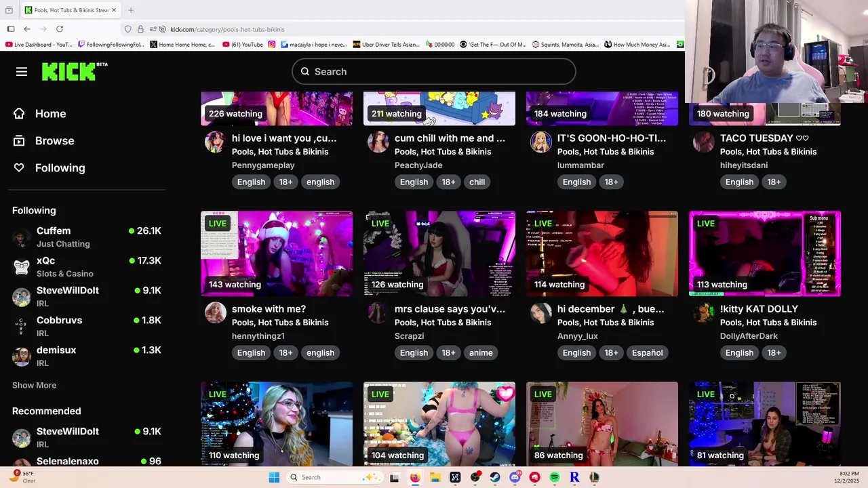
Task: Open the Windows Start menu
Action: pyautogui.click(x=274, y=477)
